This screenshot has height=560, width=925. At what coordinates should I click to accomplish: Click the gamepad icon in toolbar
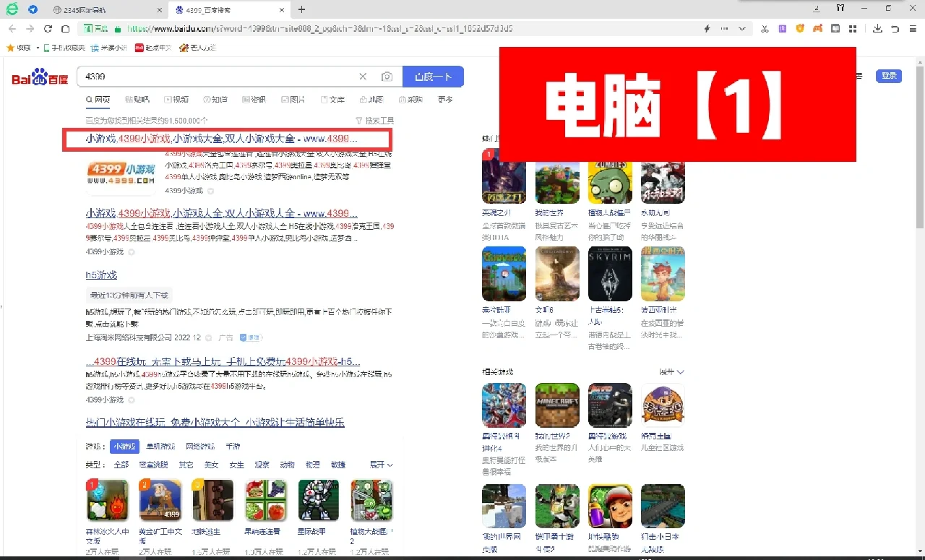click(817, 29)
